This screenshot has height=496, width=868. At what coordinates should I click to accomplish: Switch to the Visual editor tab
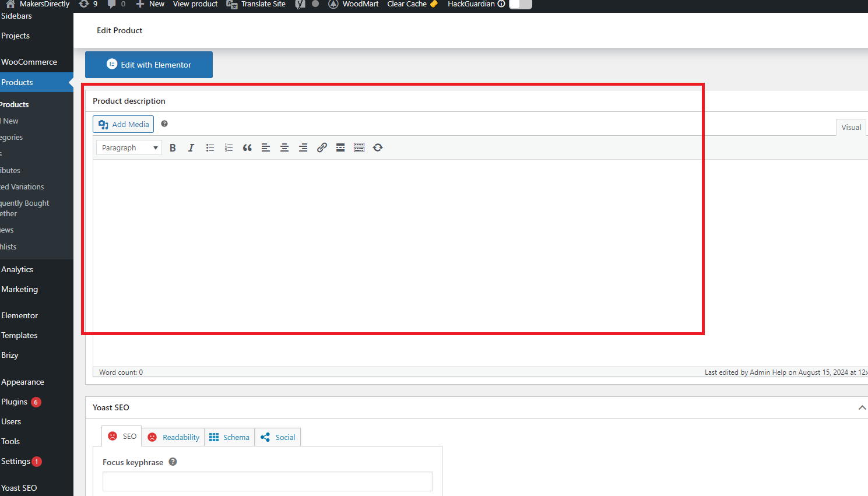851,127
